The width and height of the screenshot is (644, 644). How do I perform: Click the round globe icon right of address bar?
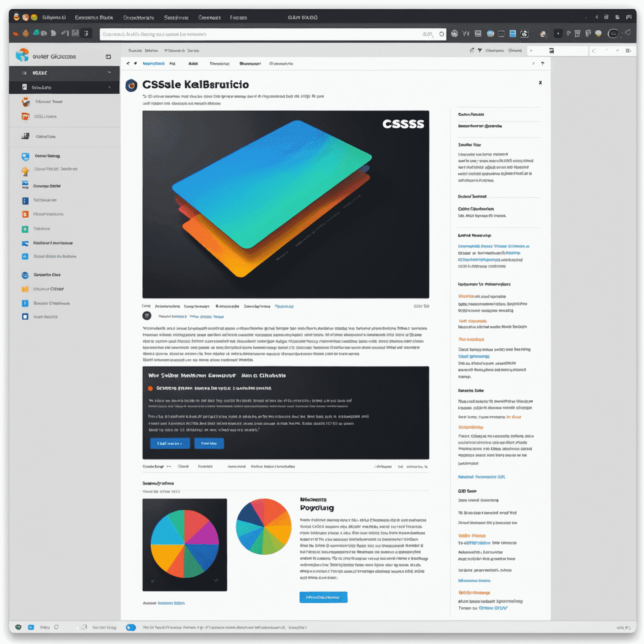(454, 34)
